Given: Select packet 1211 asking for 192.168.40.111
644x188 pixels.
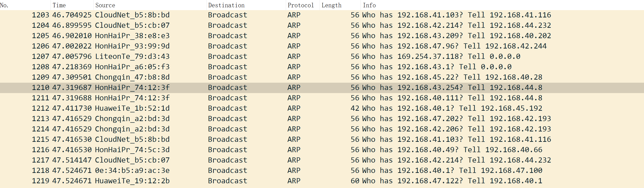Looking at the screenshot, I should coord(430,98).
